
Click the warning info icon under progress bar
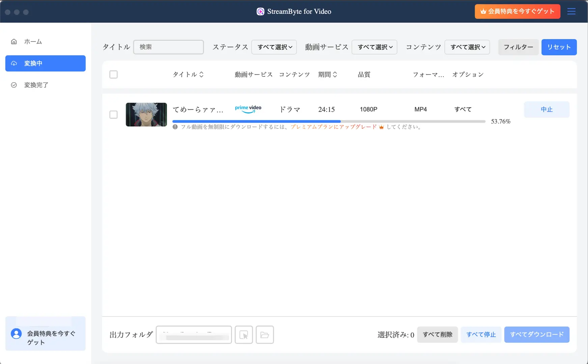point(175,127)
